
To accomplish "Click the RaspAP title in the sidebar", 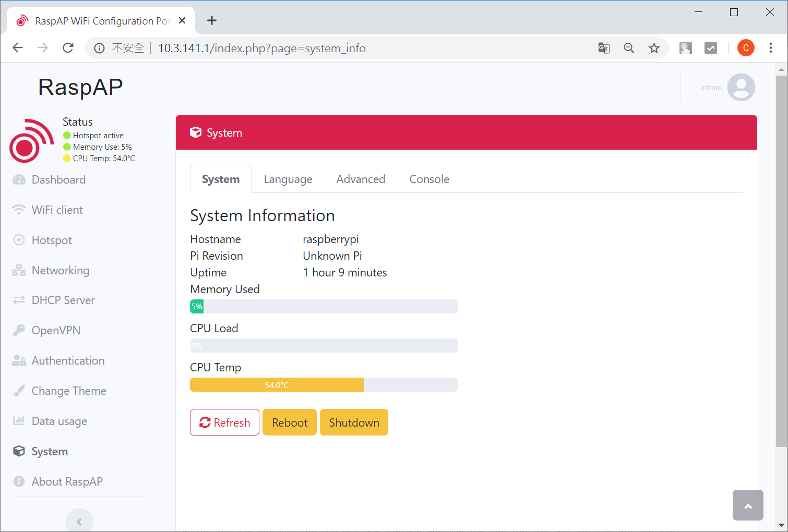I will coord(80,87).
